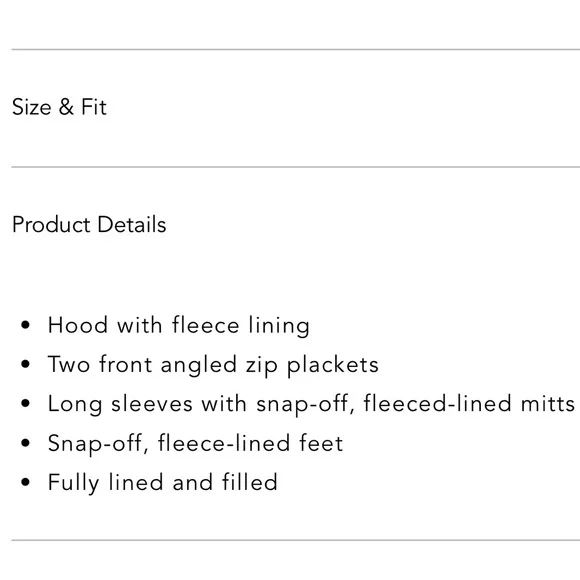Click the word plackets in the list
The width and height of the screenshot is (580, 580).
[333, 365]
